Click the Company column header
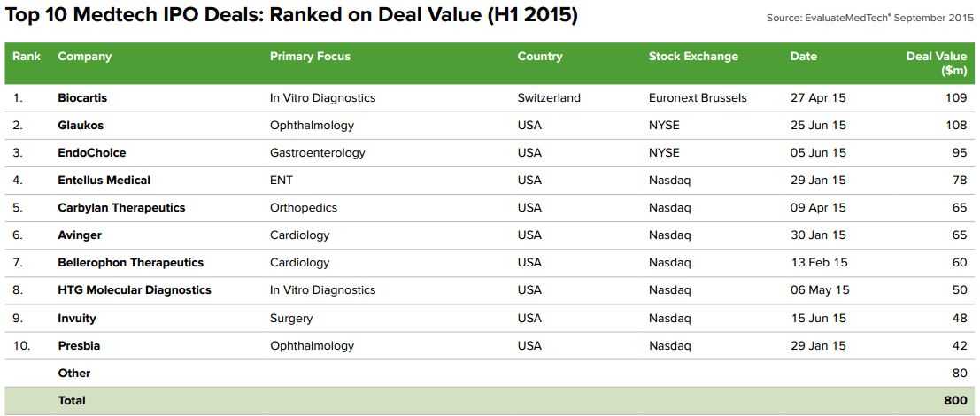Viewport: 980px width, 416px height. [85, 57]
